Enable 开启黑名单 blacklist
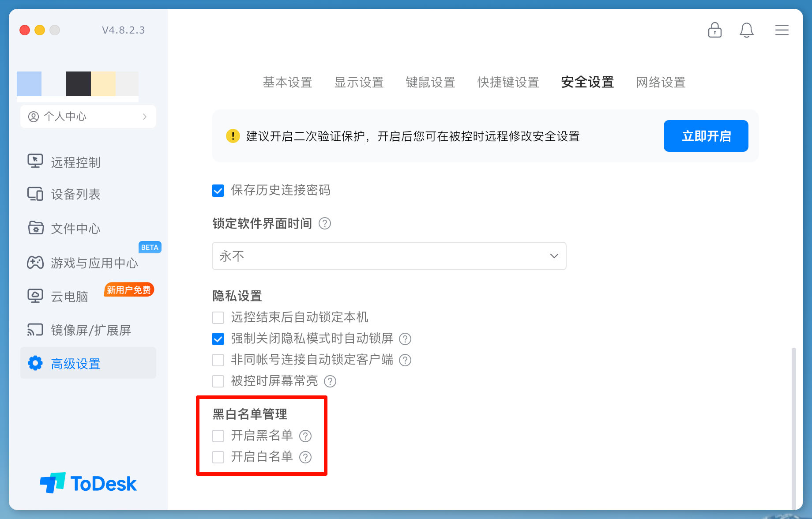 pos(218,436)
